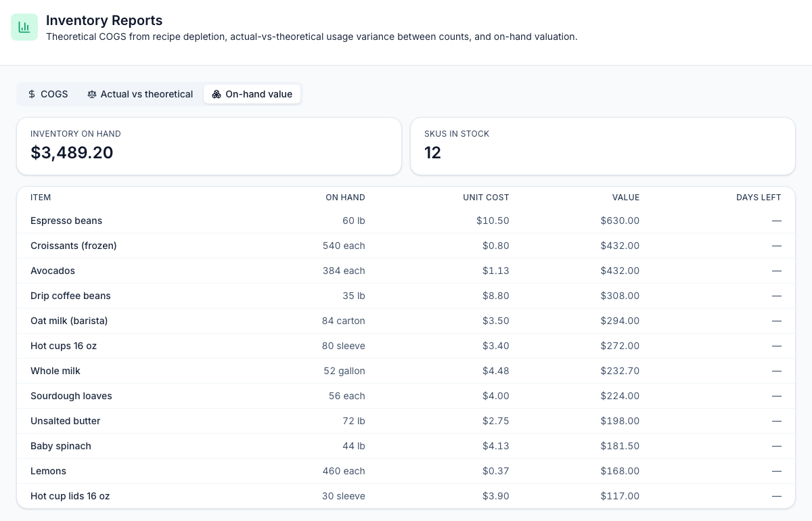Click the 60 lb on-hand quantity
The image size is (812, 521).
pyautogui.click(x=354, y=221)
